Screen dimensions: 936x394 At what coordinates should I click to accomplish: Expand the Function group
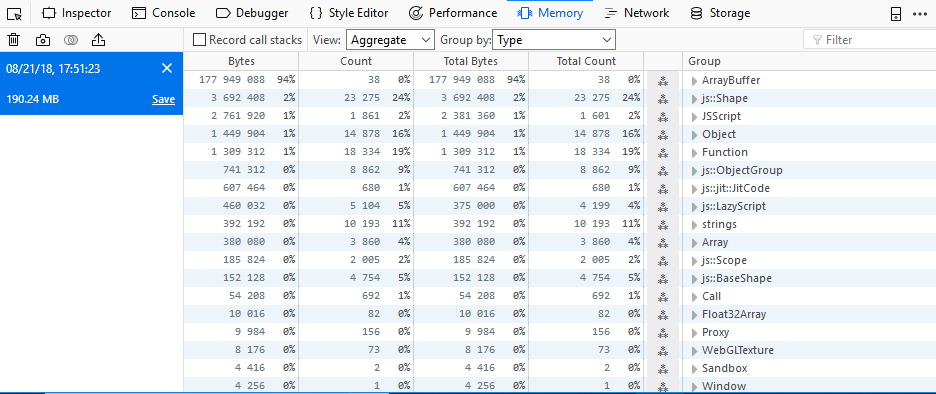click(694, 152)
